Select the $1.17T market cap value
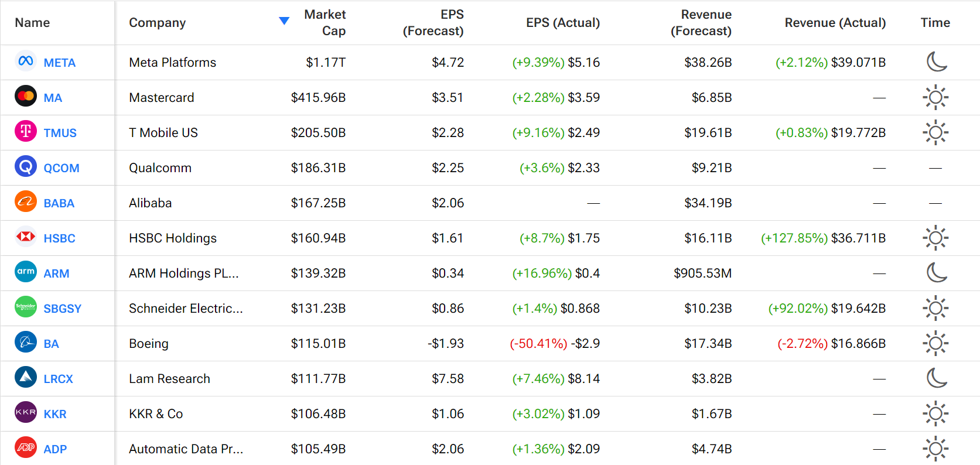This screenshot has height=465, width=980. [326, 63]
